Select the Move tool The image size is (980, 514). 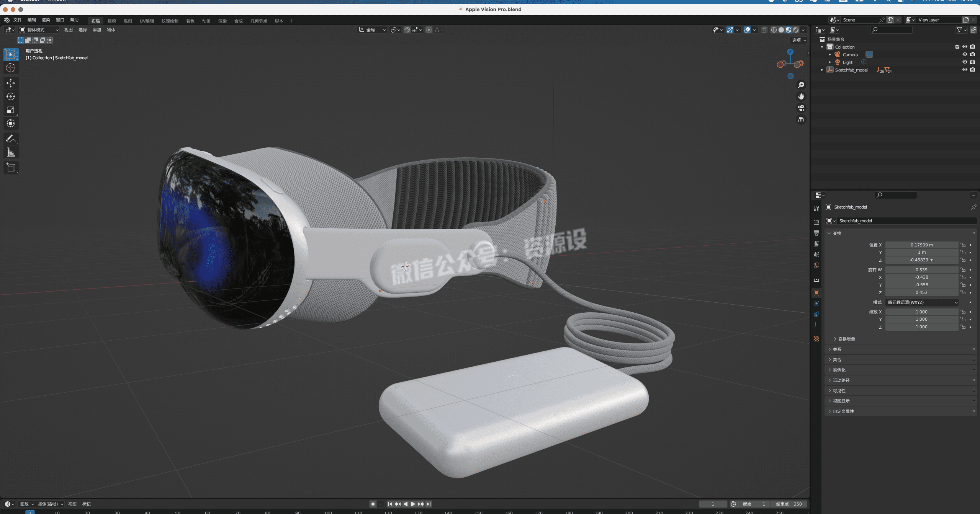[11, 83]
